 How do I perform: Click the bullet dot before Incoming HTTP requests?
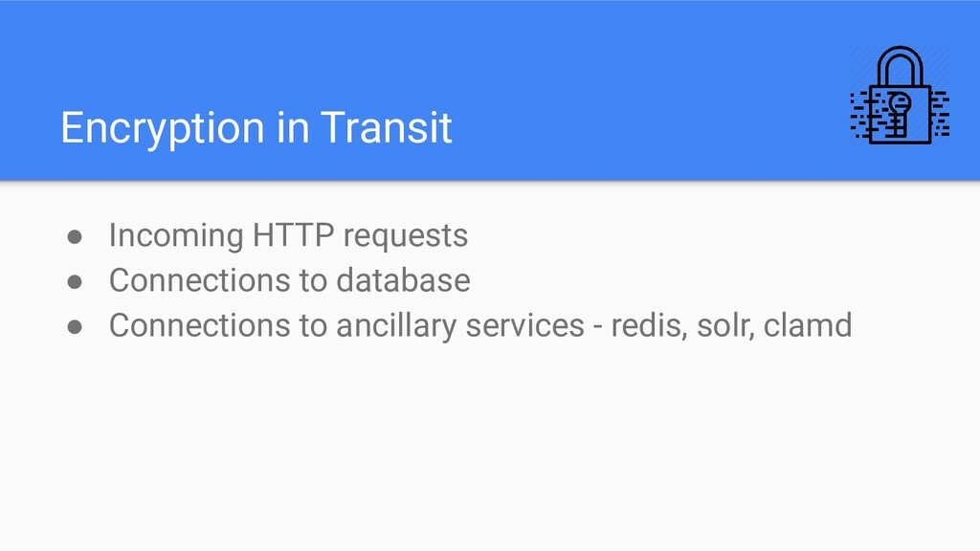pos(75,237)
